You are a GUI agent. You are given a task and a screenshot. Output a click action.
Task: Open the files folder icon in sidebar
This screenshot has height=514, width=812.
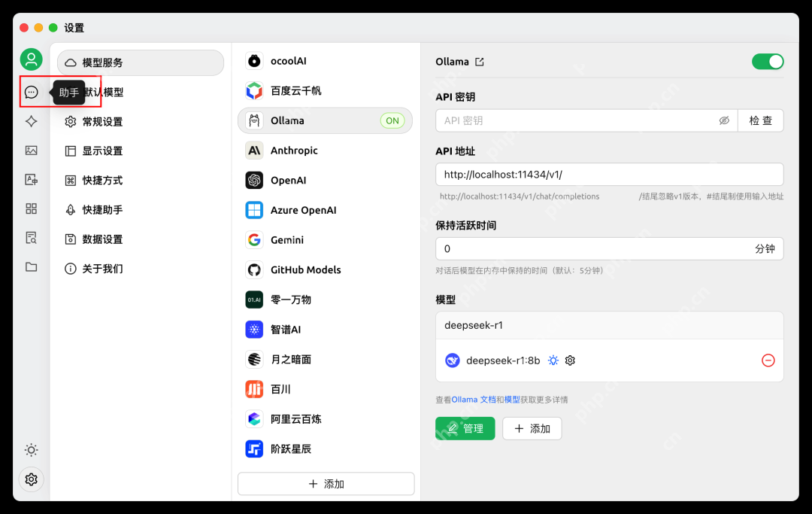click(x=31, y=267)
